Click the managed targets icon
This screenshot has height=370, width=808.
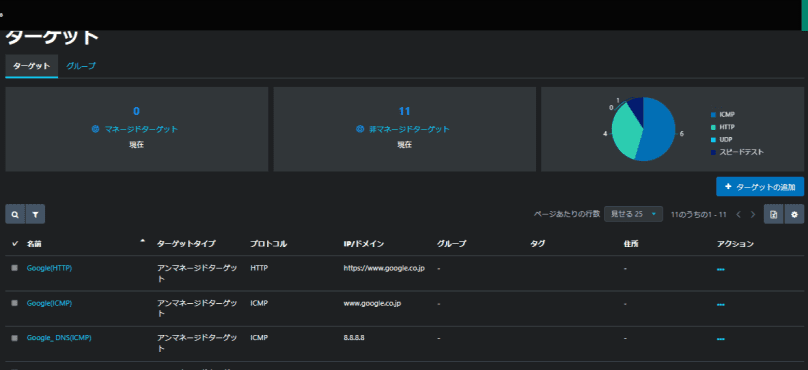(x=95, y=129)
